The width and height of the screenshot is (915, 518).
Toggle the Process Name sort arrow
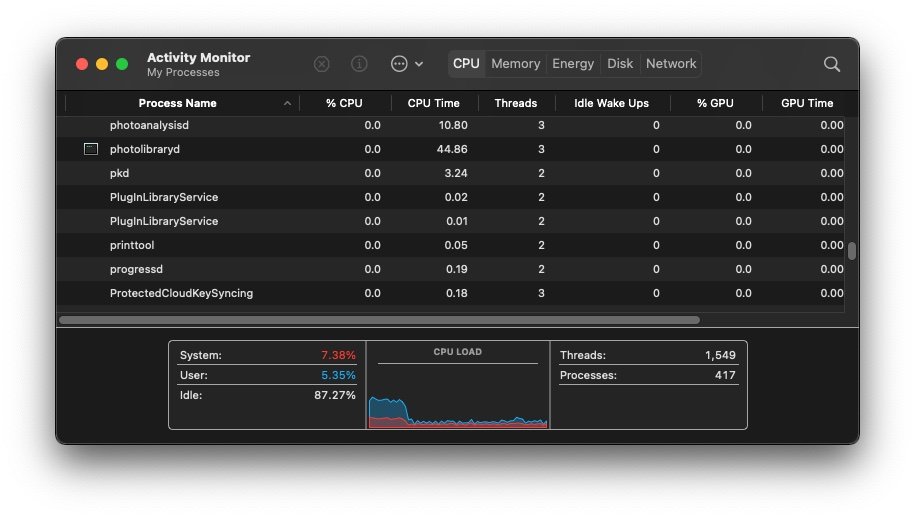pos(287,103)
